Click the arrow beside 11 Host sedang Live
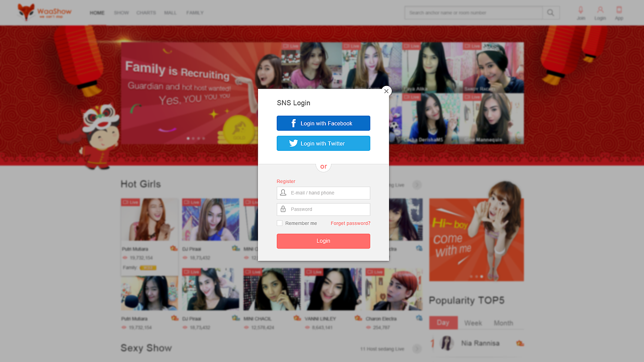 [417, 349]
